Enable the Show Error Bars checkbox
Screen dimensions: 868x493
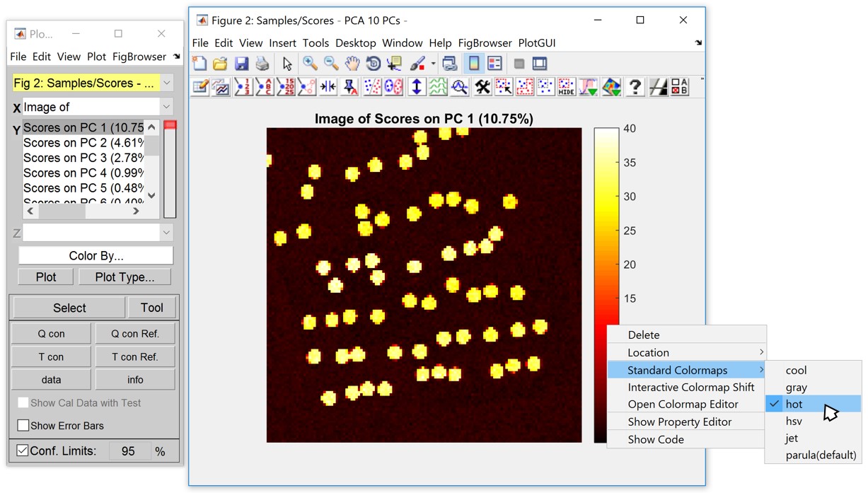[23, 426]
